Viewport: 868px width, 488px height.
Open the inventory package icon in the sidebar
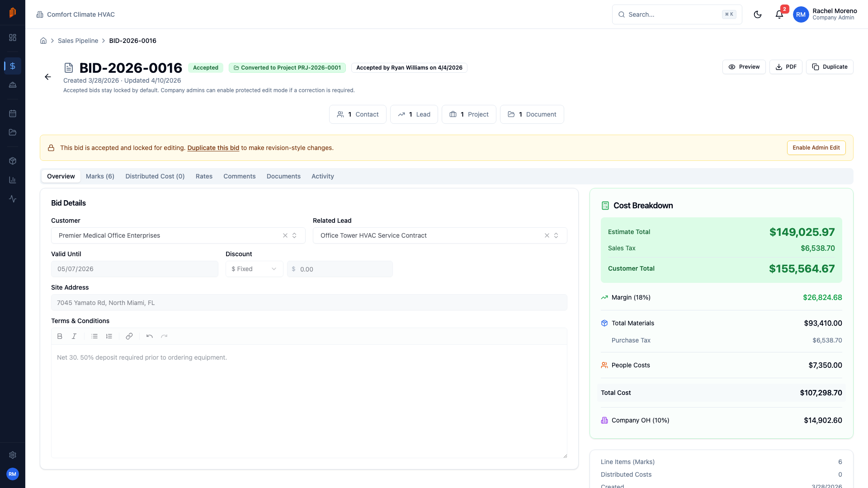[x=13, y=160]
